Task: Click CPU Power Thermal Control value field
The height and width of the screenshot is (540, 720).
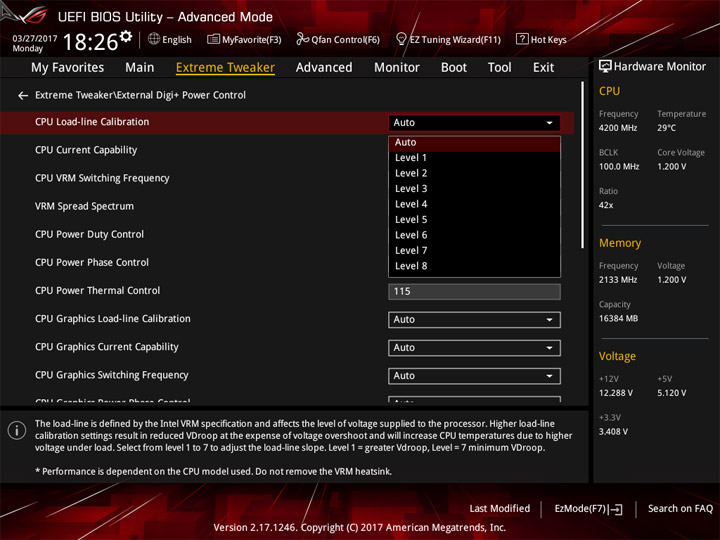Action: tap(474, 292)
